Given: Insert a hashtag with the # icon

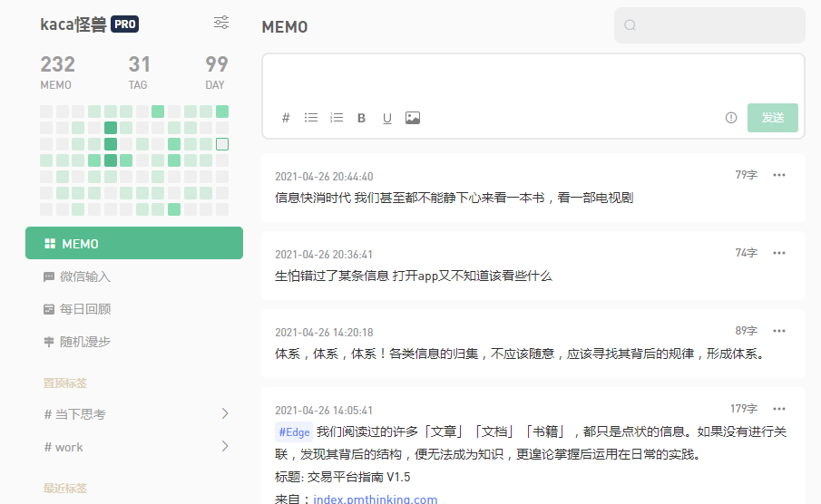Looking at the screenshot, I should pos(286,118).
